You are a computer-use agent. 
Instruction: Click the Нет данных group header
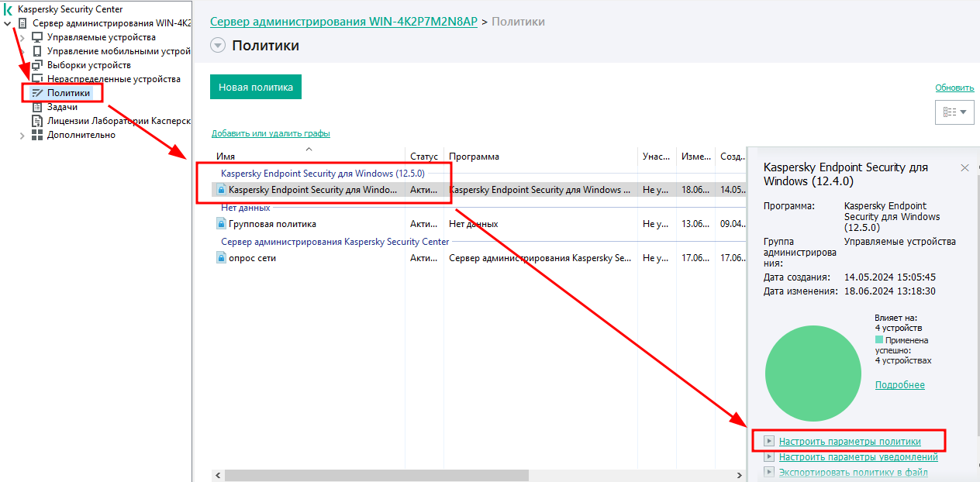coord(246,208)
